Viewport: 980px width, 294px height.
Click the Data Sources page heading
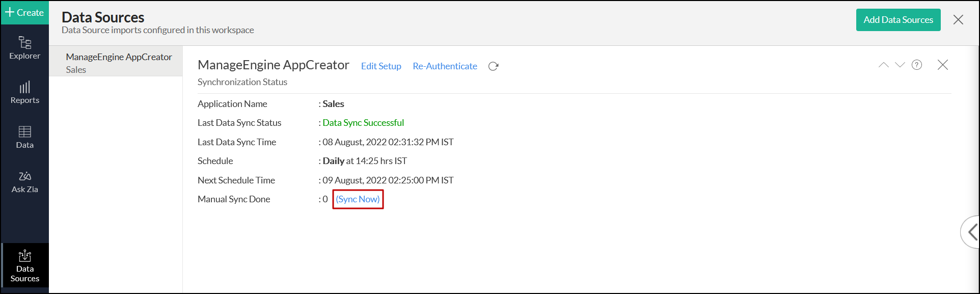tap(103, 17)
